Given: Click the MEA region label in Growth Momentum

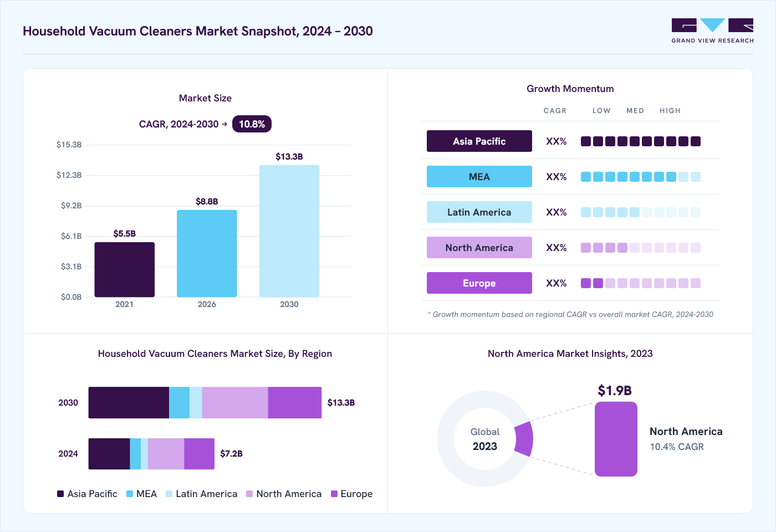Looking at the screenshot, I should click(x=479, y=177).
